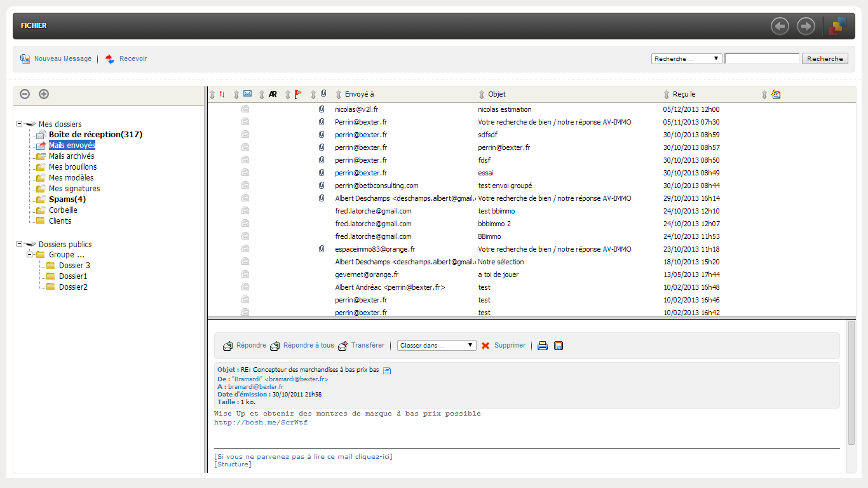
Task: Open the http://bosh.me/ScrWtf link
Action: tap(261, 423)
